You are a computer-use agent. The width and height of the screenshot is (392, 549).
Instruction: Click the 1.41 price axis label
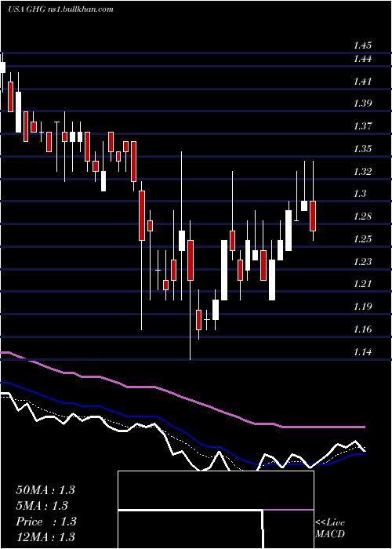coord(362,82)
